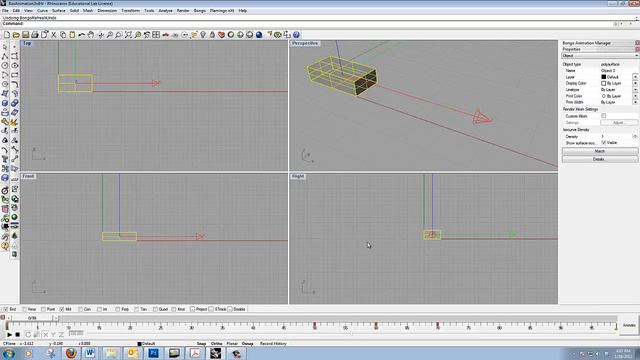Viewport: 640px width, 360px height.
Task: Toggle Snap in the status bar
Action: [201, 344]
